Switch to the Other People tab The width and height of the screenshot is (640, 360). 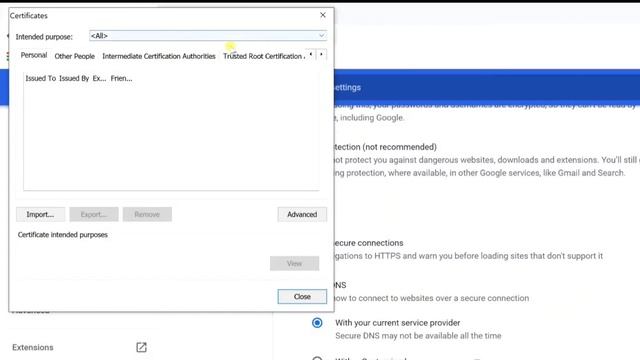(x=75, y=56)
